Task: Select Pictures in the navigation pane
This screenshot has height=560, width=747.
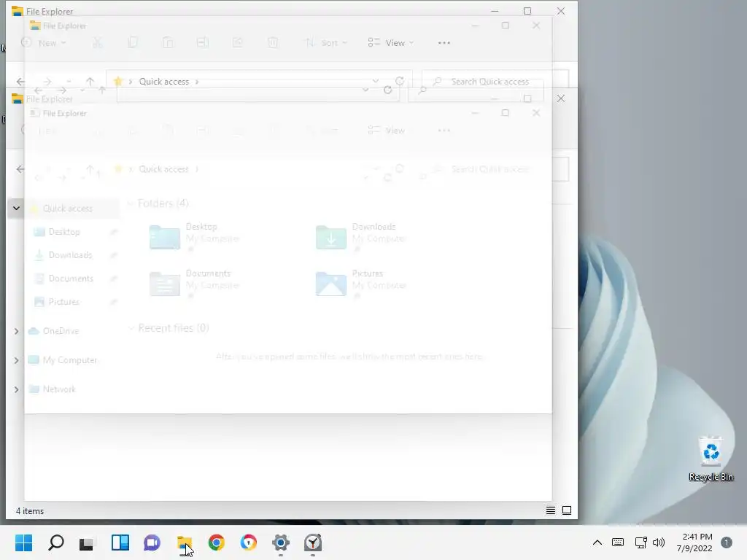Action: (x=64, y=302)
